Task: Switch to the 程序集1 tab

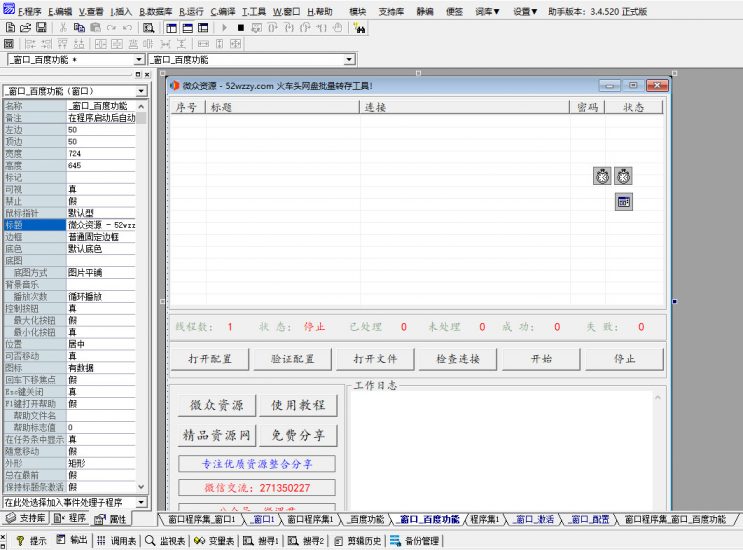Action: click(x=484, y=519)
